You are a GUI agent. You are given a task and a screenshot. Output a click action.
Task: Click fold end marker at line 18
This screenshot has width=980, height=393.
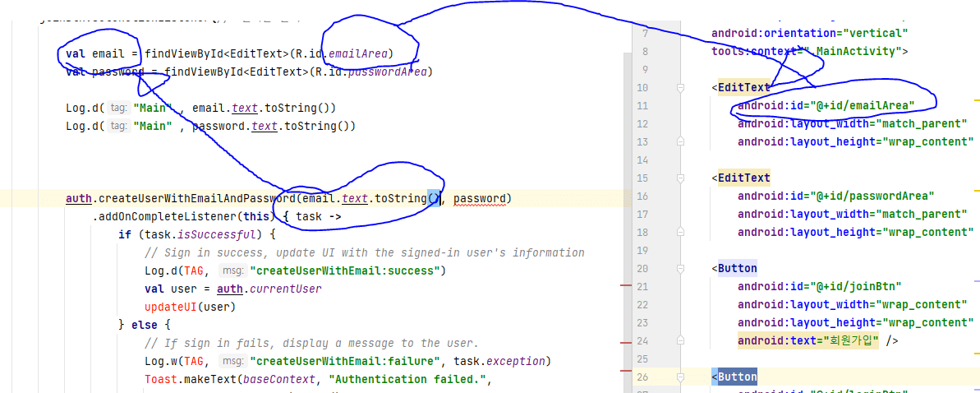click(681, 232)
